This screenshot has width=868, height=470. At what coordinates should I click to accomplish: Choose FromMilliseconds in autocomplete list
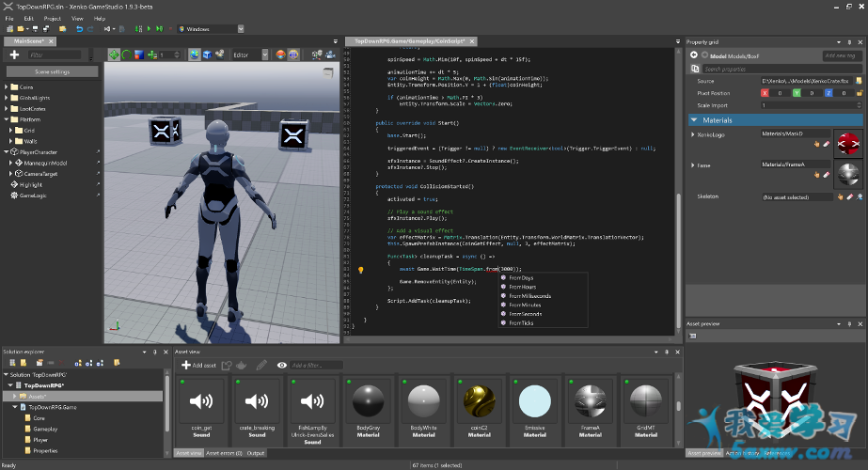click(529, 296)
